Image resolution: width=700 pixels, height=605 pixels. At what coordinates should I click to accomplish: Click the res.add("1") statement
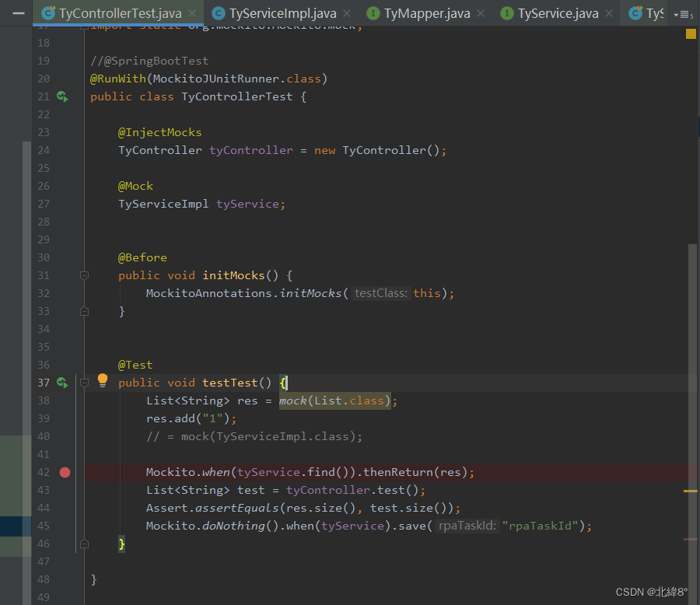(191, 419)
